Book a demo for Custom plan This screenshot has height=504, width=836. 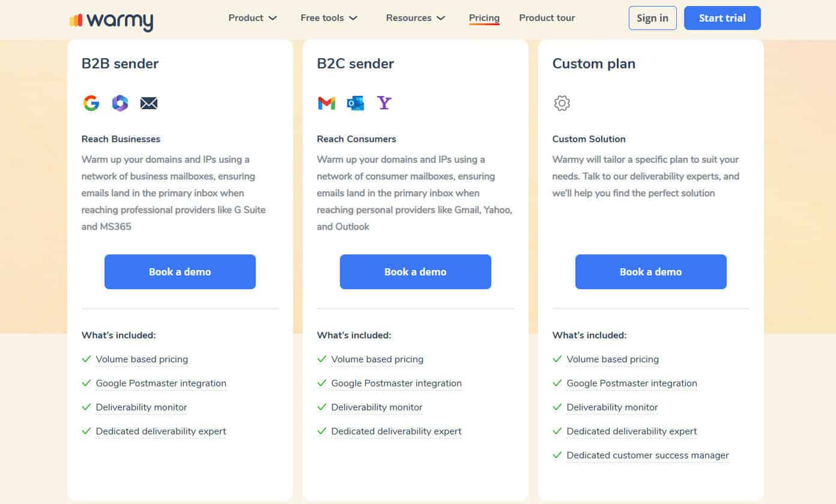pyautogui.click(x=651, y=272)
